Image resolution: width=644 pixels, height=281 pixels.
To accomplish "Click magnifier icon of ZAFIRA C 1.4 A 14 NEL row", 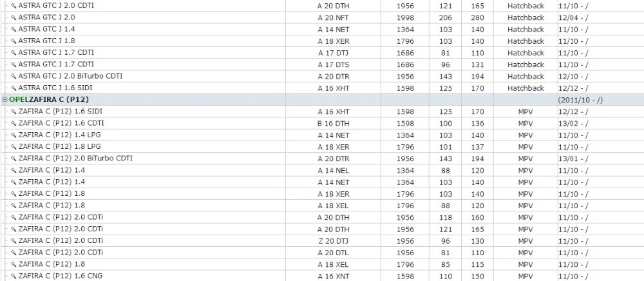I will (14, 171).
